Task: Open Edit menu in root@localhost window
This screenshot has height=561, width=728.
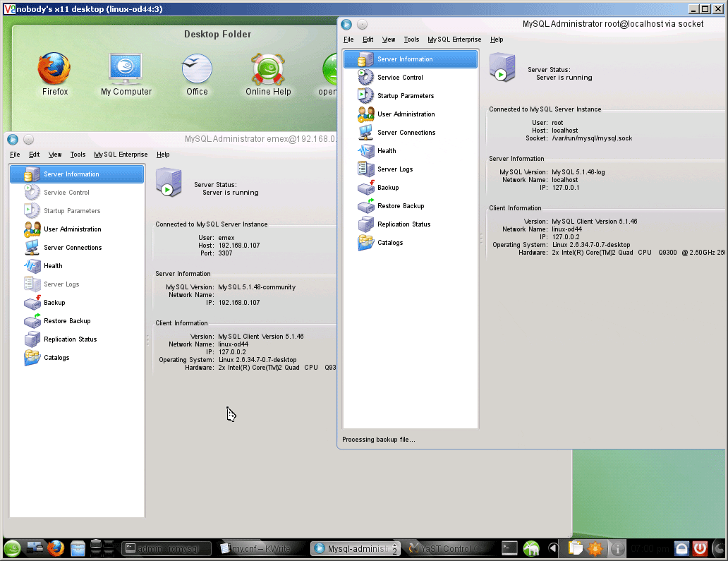Action: [368, 40]
